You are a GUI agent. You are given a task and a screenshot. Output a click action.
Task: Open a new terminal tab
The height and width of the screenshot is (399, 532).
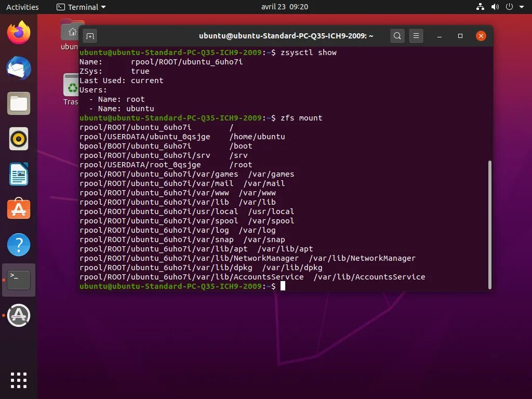click(90, 36)
